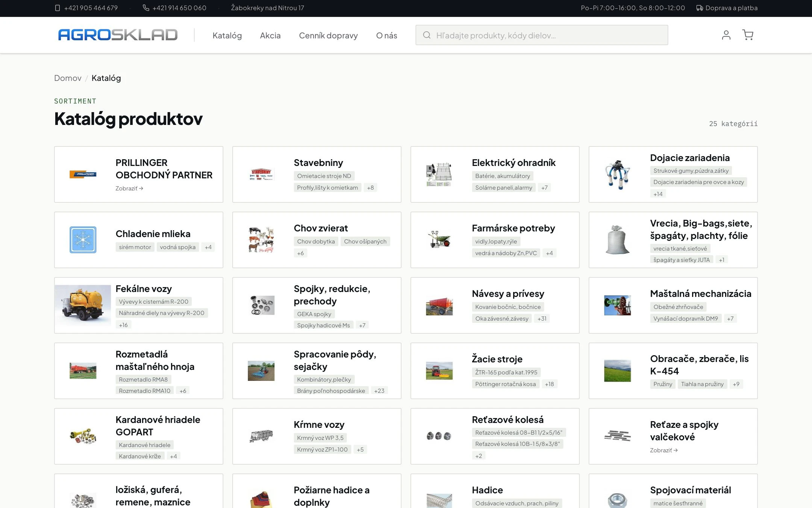Open the PRILLINGER logo thumbnail

[83, 174]
